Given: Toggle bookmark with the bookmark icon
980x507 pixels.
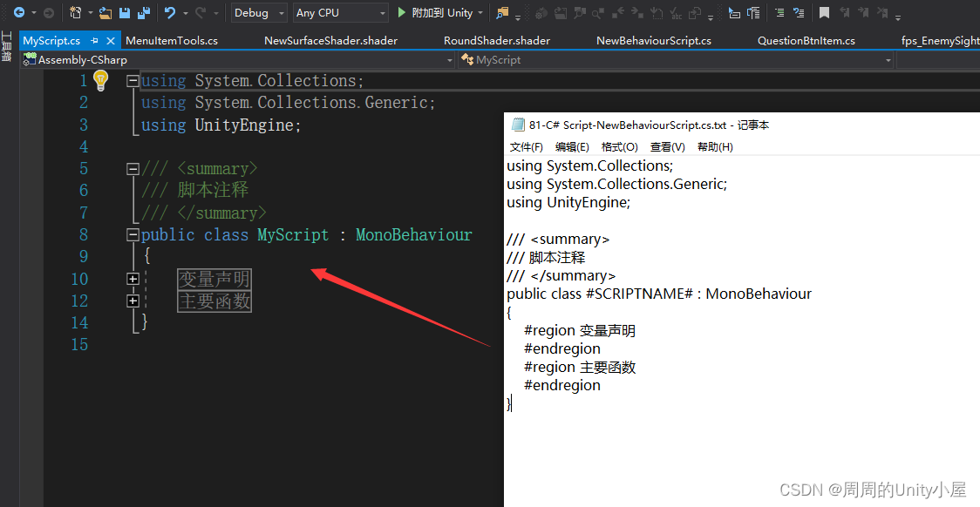Looking at the screenshot, I should point(823,13).
